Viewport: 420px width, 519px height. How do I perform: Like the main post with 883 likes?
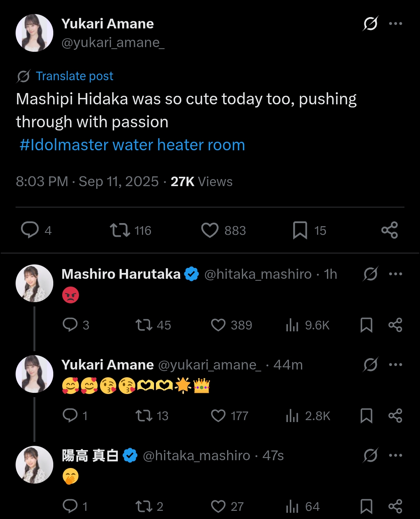tap(210, 230)
